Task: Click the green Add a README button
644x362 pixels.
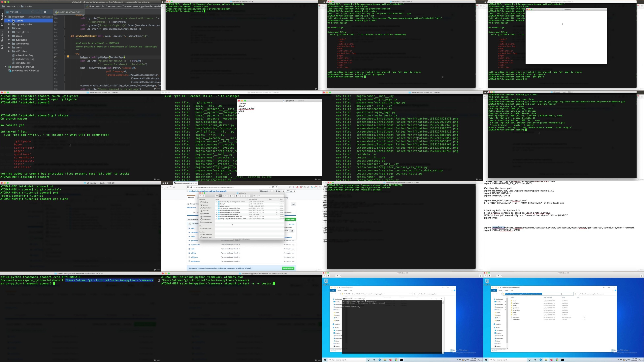Action: click(x=288, y=268)
